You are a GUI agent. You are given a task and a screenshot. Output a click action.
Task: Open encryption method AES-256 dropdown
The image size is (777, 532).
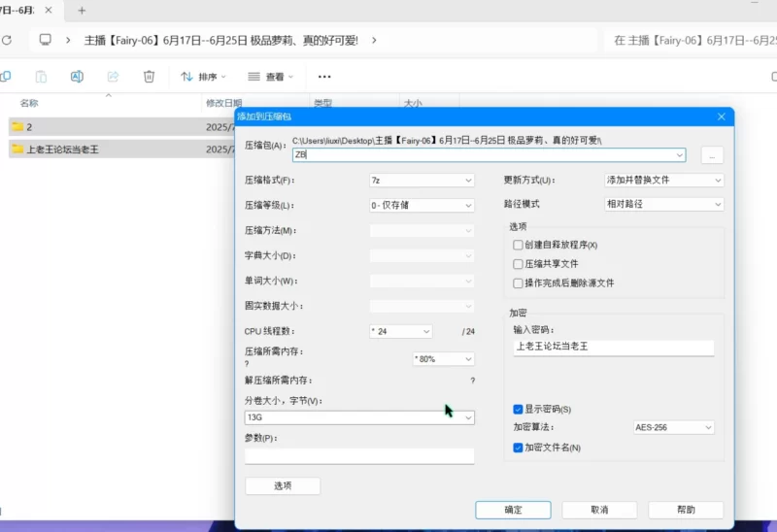(x=674, y=427)
